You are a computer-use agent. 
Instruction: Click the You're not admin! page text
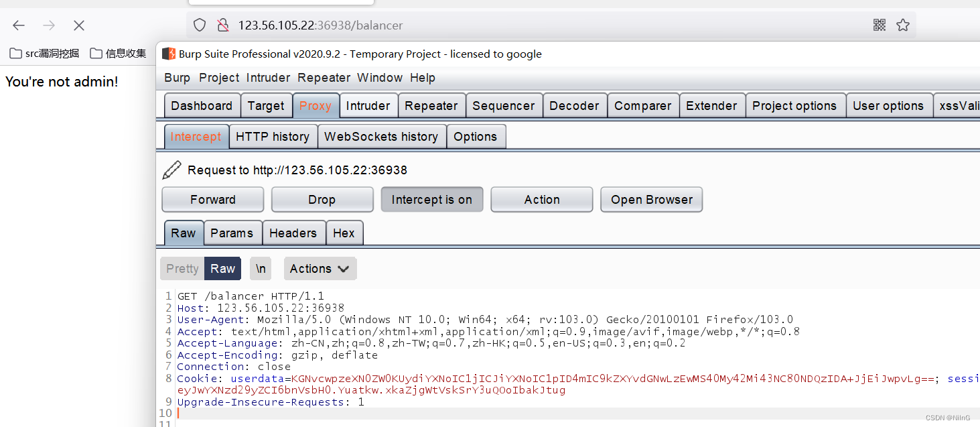pyautogui.click(x=62, y=82)
